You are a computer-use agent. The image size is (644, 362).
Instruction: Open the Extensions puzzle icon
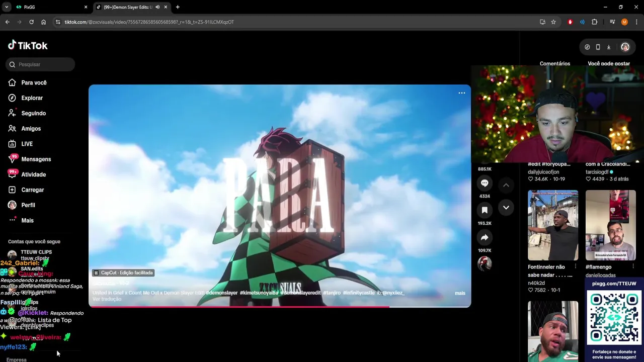point(595,22)
